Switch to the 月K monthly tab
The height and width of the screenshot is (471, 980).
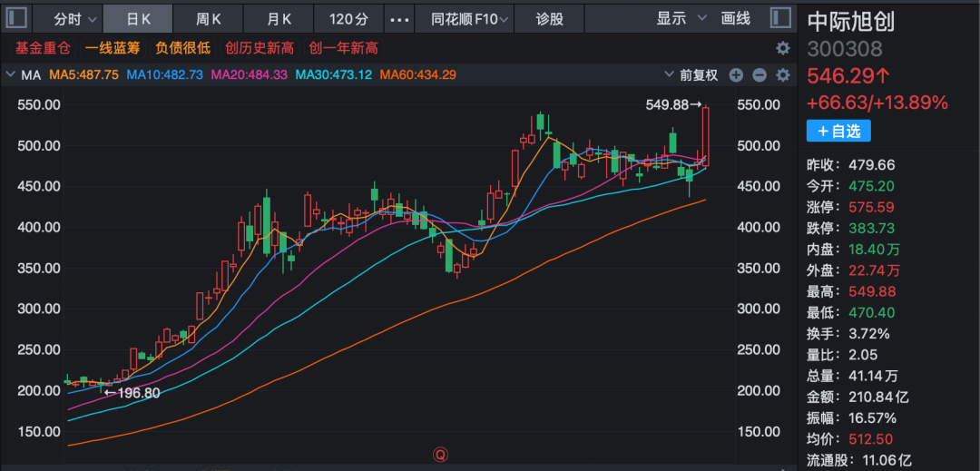(x=279, y=18)
